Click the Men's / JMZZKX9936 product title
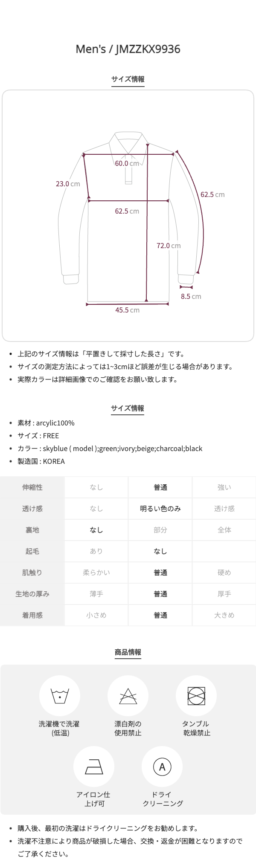This screenshot has height=868, width=256. (128, 49)
